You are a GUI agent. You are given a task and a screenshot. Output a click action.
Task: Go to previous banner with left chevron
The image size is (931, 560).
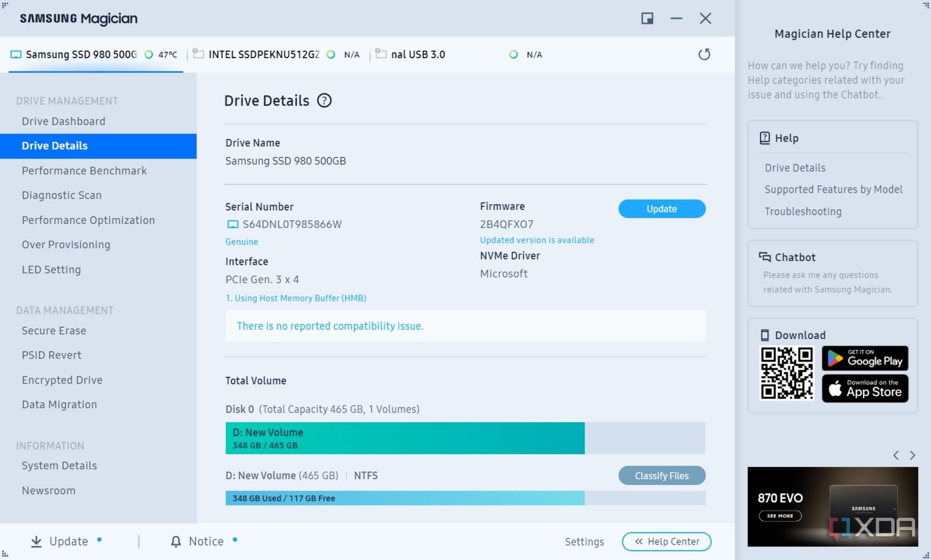(x=896, y=455)
